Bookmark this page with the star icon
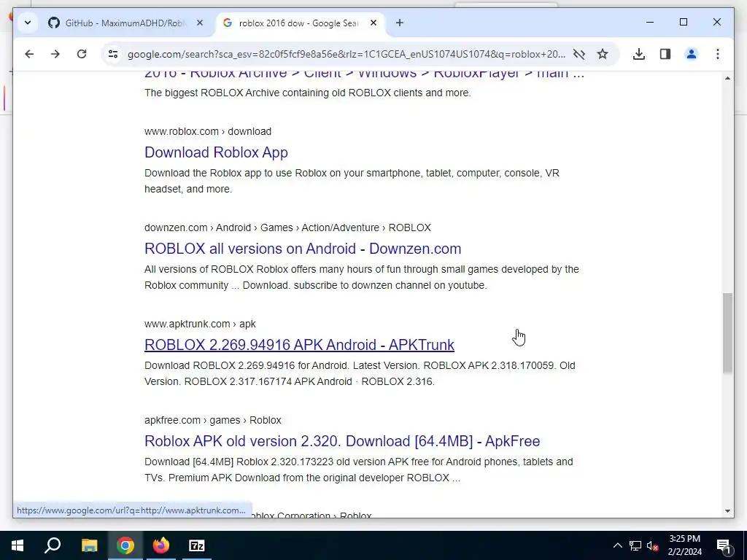 pos(603,54)
